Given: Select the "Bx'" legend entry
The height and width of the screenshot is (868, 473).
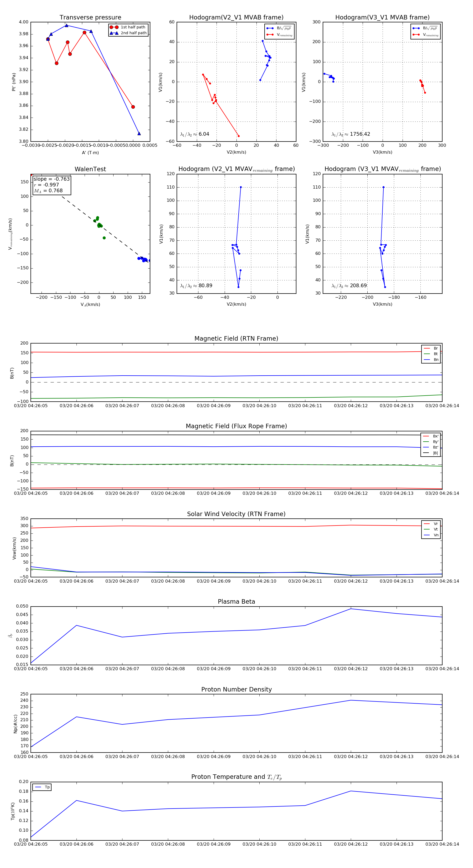Looking at the screenshot, I should pos(431,436).
